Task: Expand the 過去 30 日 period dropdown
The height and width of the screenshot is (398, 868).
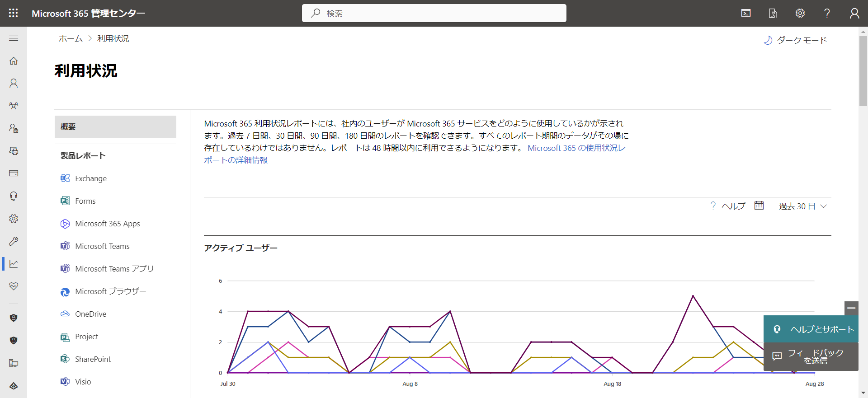Action: pyautogui.click(x=802, y=206)
